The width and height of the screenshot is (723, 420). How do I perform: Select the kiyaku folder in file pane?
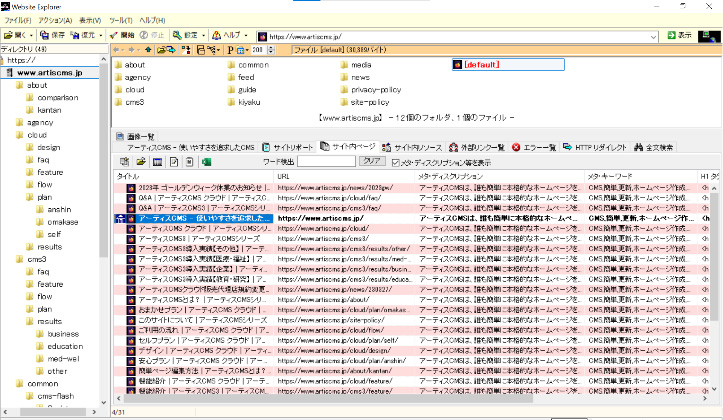tap(244, 102)
